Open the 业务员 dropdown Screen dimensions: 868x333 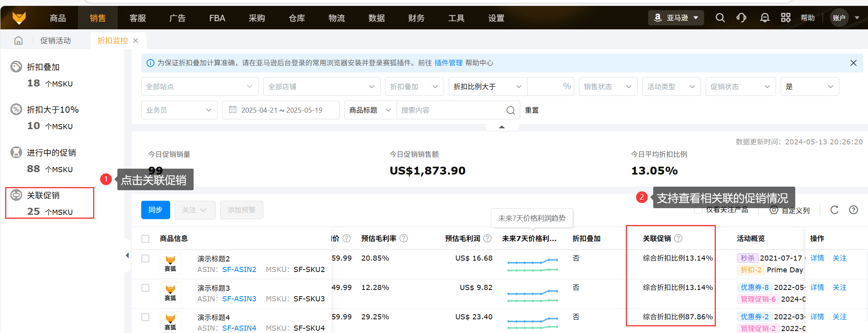pyautogui.click(x=179, y=110)
